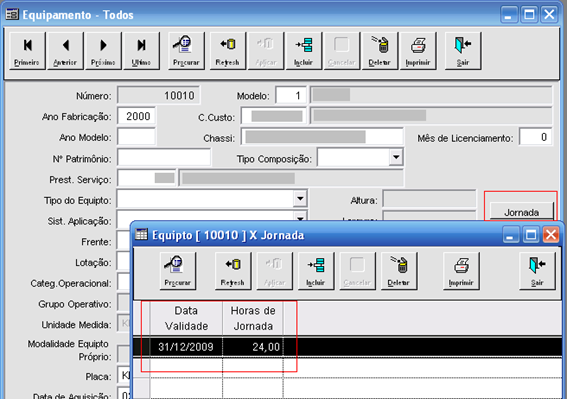Viewport: 567px width, 399px height.
Task: Expand the Tipo do Equipto dropdown
Action: pyautogui.click(x=300, y=199)
